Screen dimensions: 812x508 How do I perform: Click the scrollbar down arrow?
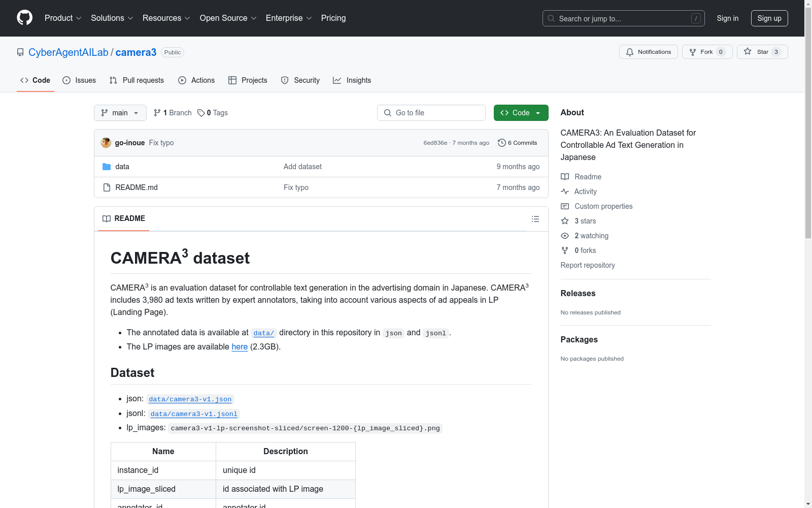[x=808, y=504]
